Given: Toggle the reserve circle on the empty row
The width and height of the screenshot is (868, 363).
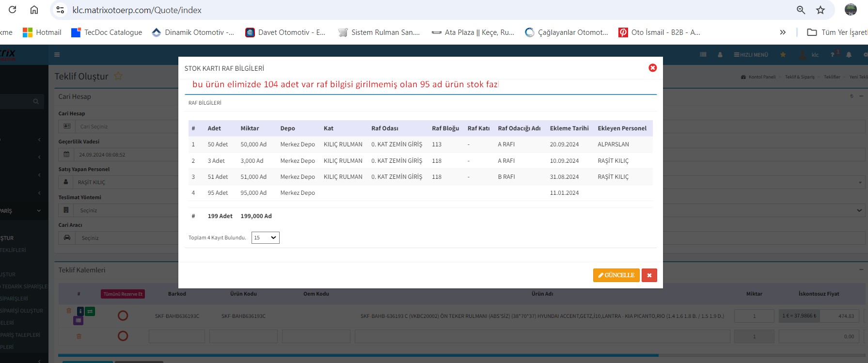Looking at the screenshot, I should (123, 336).
